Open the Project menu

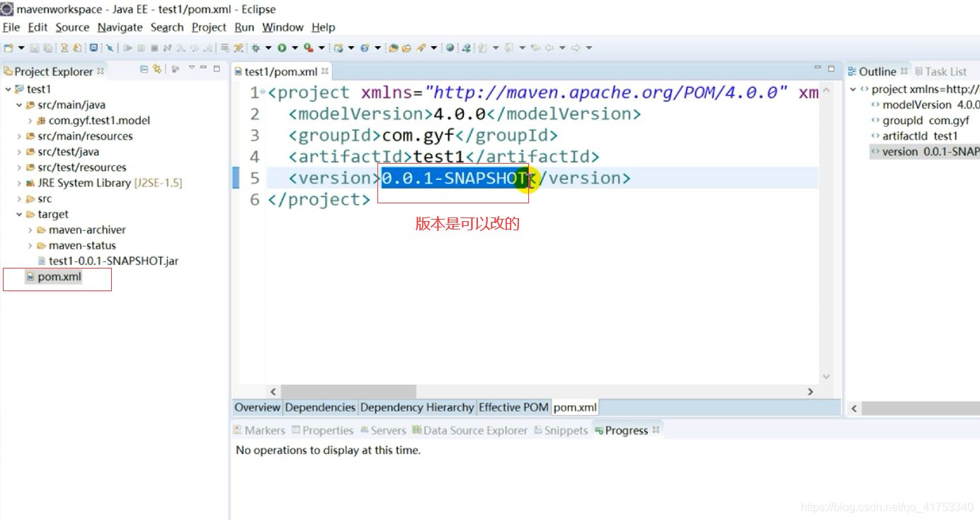click(209, 27)
